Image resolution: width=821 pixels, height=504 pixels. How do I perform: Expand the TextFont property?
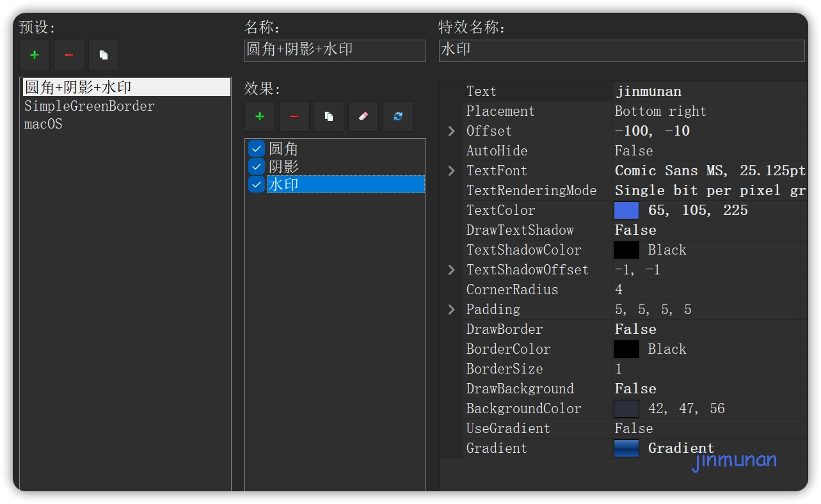452,171
